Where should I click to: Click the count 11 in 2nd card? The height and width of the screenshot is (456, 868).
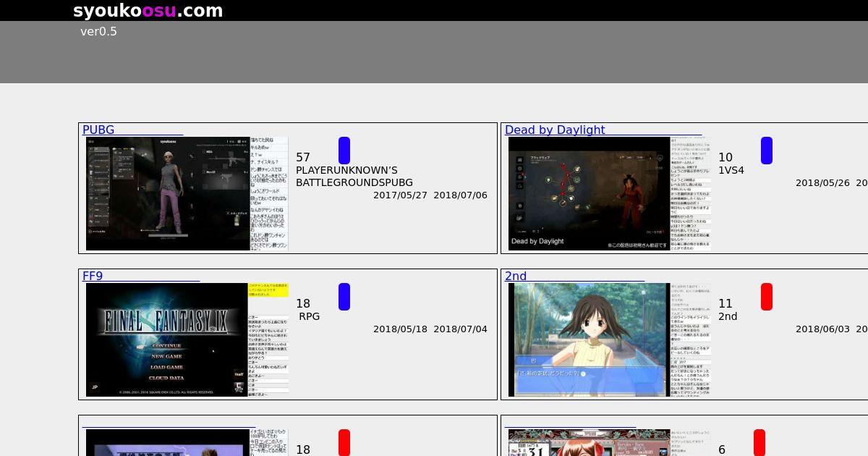(726, 303)
